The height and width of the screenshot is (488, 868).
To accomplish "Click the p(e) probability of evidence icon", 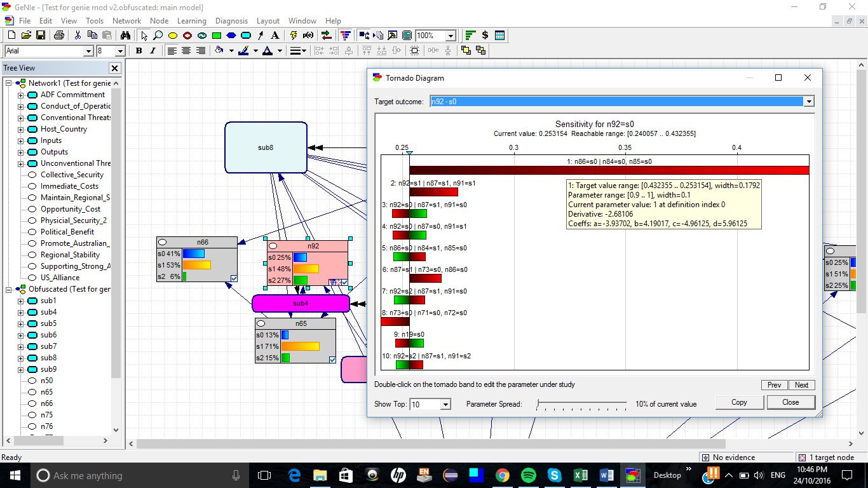I will click(309, 36).
